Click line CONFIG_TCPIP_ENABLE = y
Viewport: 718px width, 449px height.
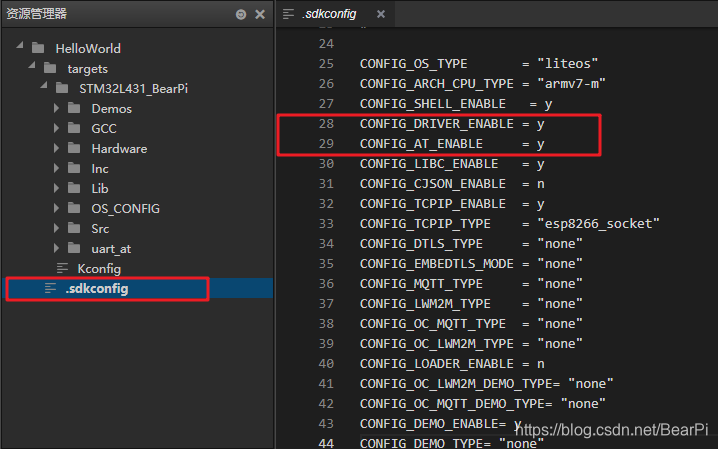click(x=452, y=204)
